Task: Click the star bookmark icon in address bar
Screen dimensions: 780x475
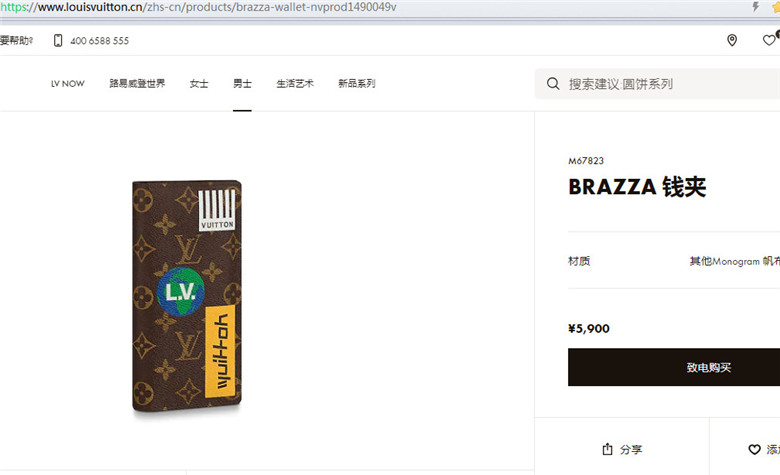Action: pyautogui.click(x=776, y=7)
